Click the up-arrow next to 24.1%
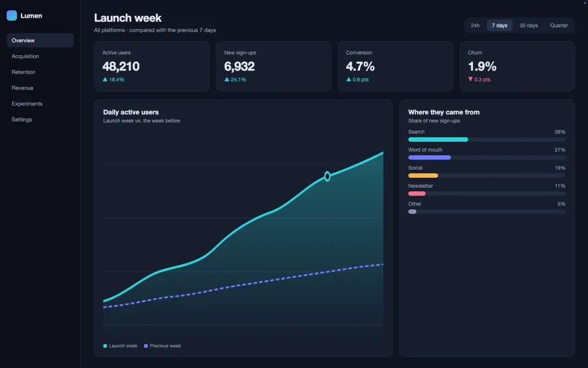Screen dimensions: 588x368 (x=227, y=79)
